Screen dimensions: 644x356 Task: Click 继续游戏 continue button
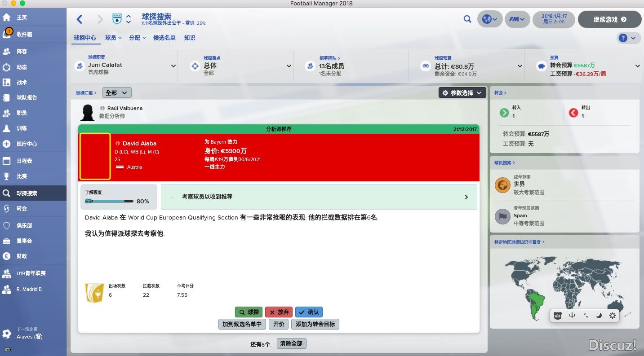(x=609, y=19)
